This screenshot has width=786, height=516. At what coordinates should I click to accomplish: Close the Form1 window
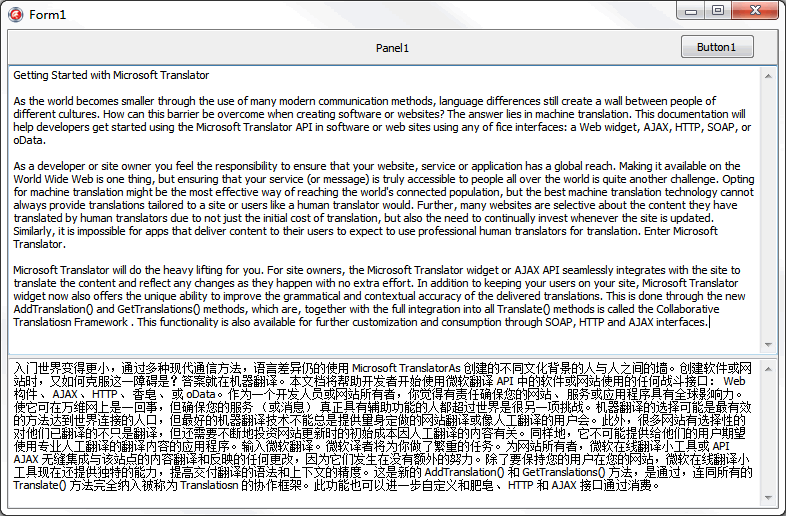[x=755, y=11]
